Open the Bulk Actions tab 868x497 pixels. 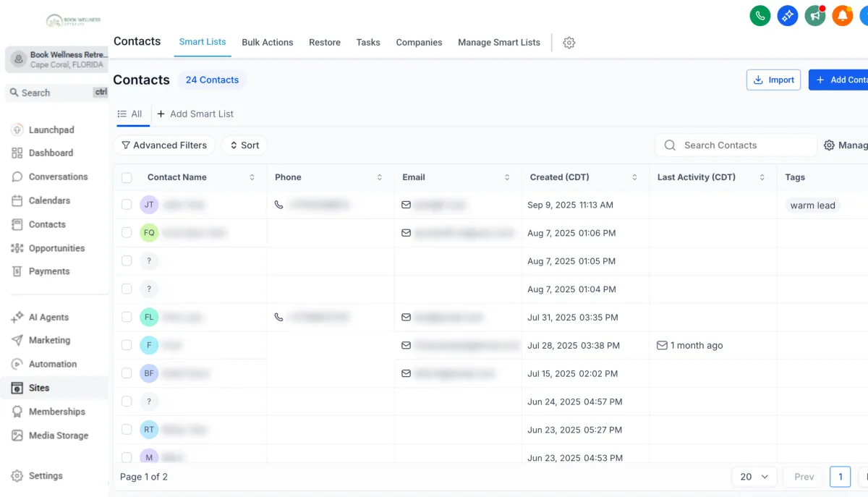268,43
